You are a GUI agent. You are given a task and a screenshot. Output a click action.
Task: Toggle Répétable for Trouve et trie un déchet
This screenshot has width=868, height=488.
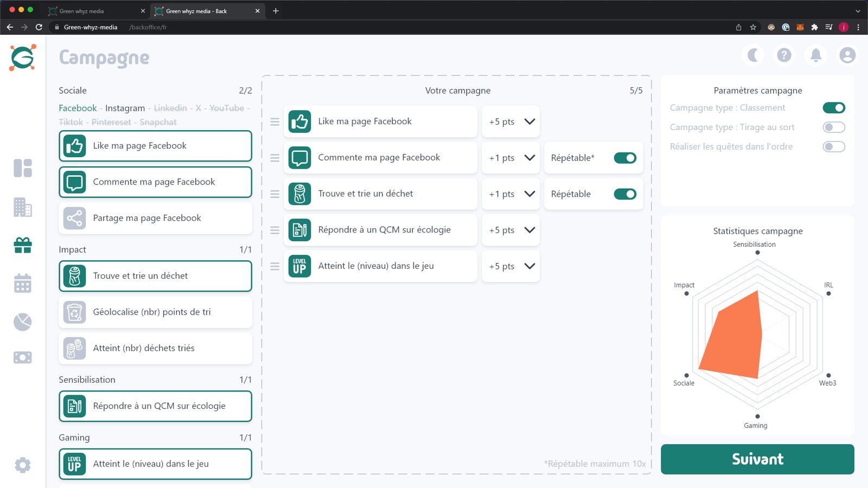[x=625, y=194]
